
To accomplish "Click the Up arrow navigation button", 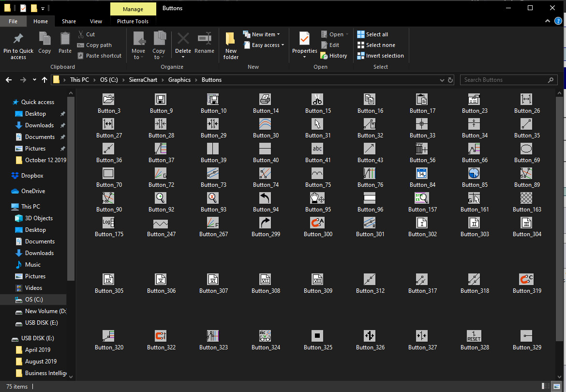I will pos(45,80).
